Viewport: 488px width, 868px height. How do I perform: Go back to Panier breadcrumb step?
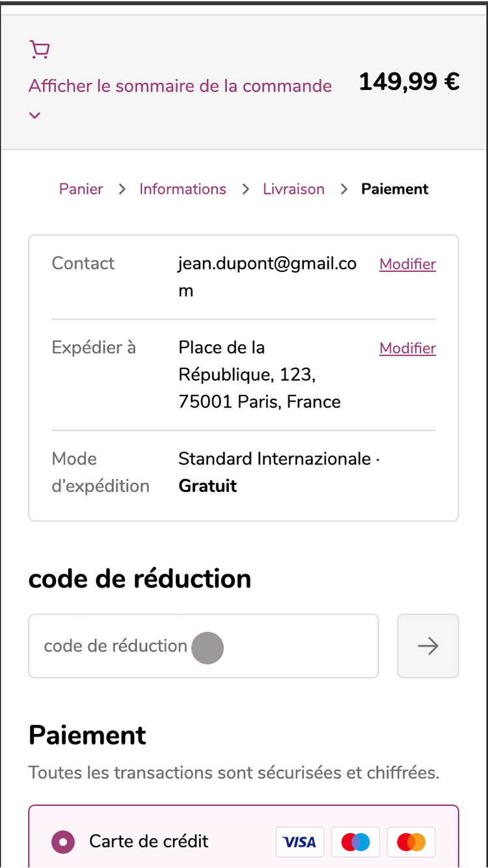81,189
